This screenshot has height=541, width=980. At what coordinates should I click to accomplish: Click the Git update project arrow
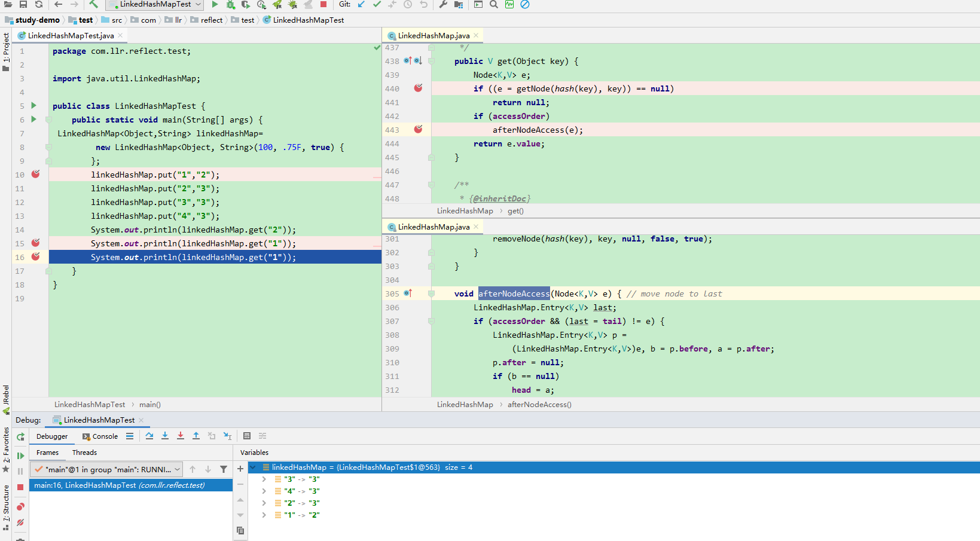pyautogui.click(x=361, y=4)
